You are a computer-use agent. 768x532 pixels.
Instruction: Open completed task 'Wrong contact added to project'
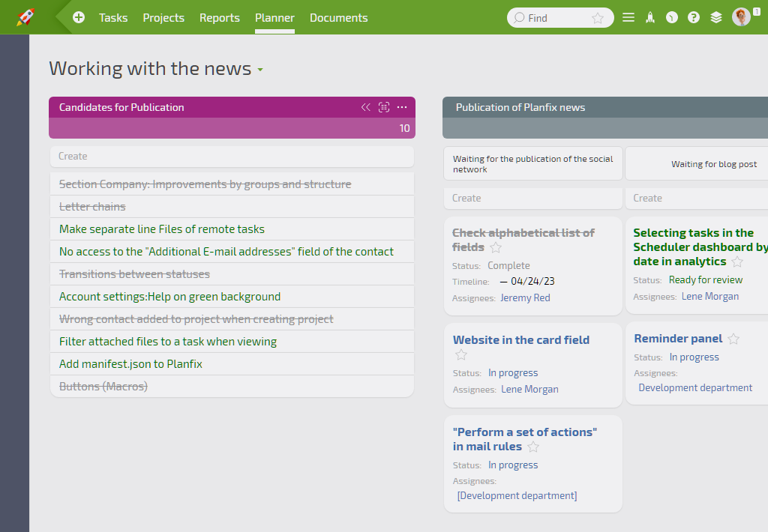196,319
